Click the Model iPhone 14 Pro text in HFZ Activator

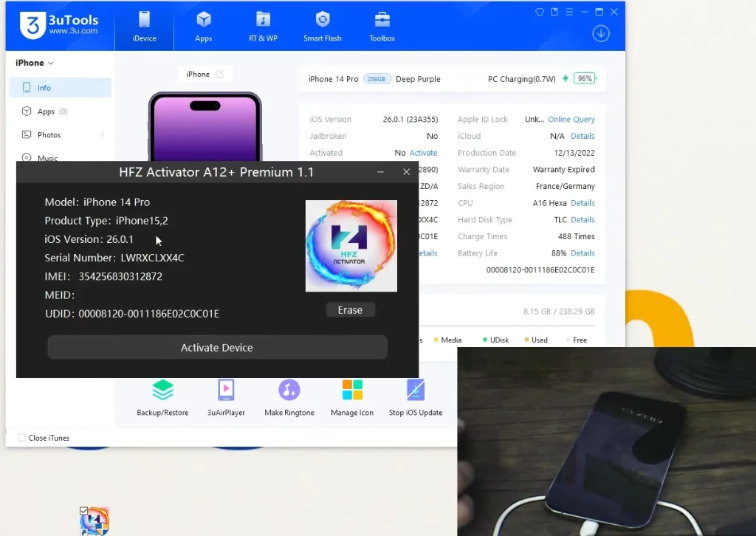[x=97, y=202]
